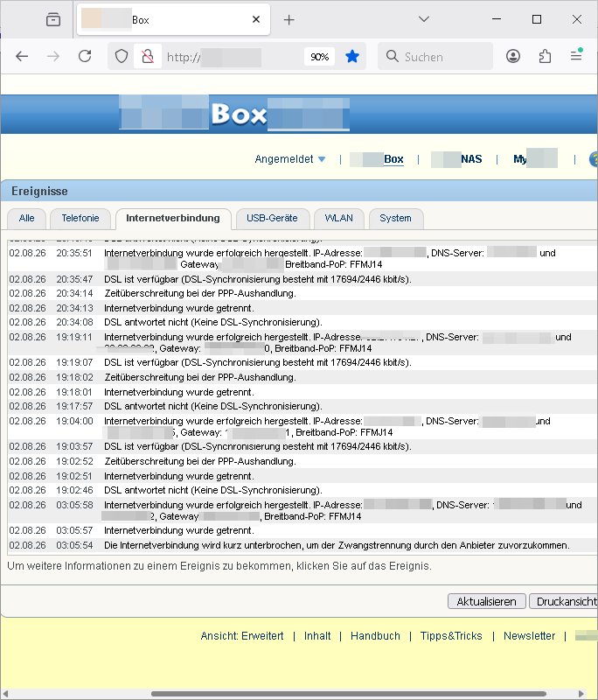Click the help question mark icon
Image resolution: width=598 pixels, height=700 pixels.
[x=594, y=159]
